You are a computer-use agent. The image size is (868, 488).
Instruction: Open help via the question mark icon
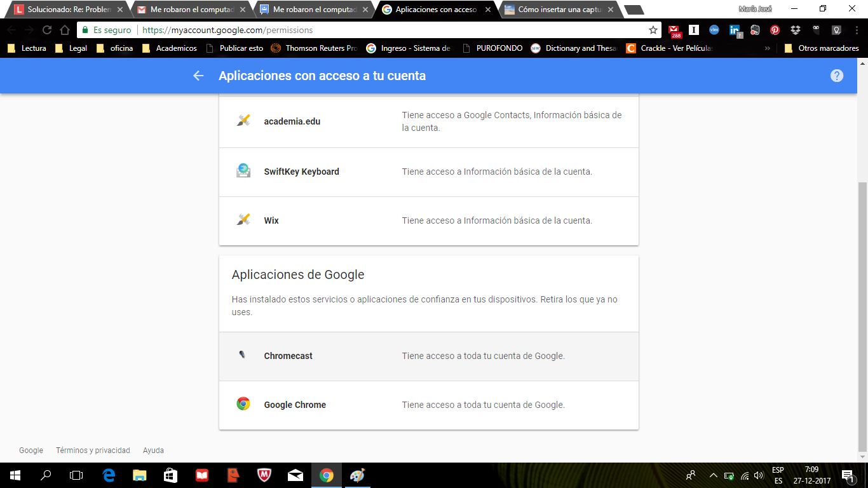pos(837,76)
